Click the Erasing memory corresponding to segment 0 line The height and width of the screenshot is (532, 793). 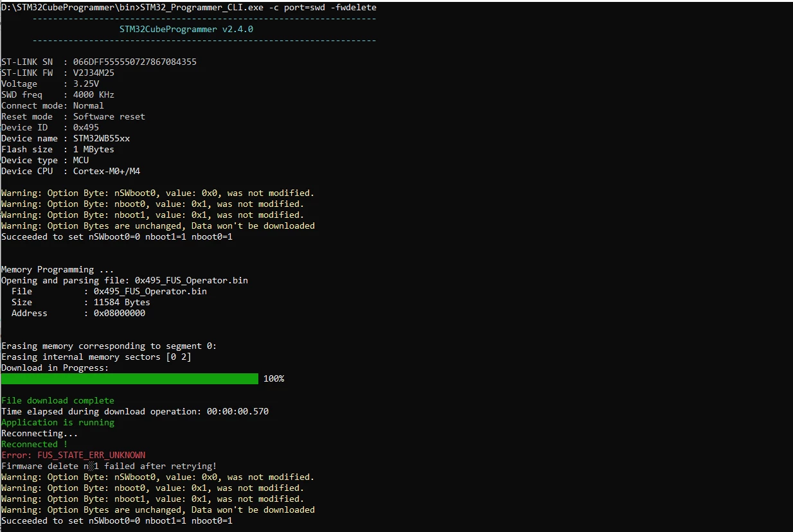pyautogui.click(x=109, y=346)
